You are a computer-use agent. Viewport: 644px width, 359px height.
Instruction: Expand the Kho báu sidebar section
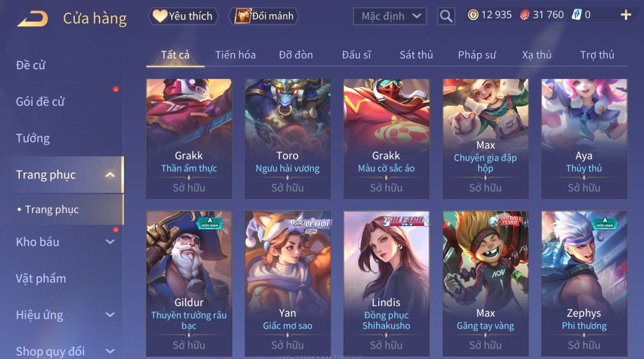coord(110,242)
